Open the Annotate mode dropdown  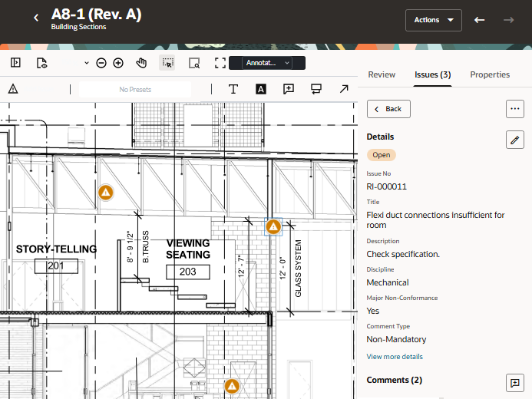266,63
